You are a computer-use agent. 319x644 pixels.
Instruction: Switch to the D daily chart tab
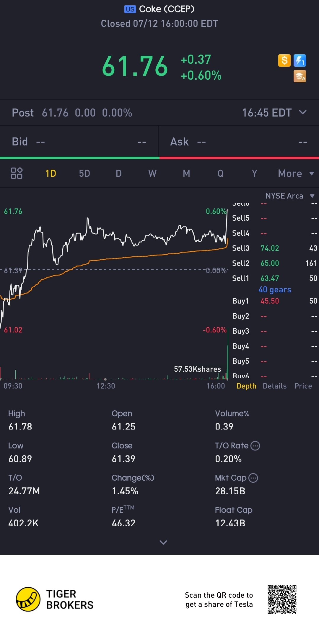point(119,173)
